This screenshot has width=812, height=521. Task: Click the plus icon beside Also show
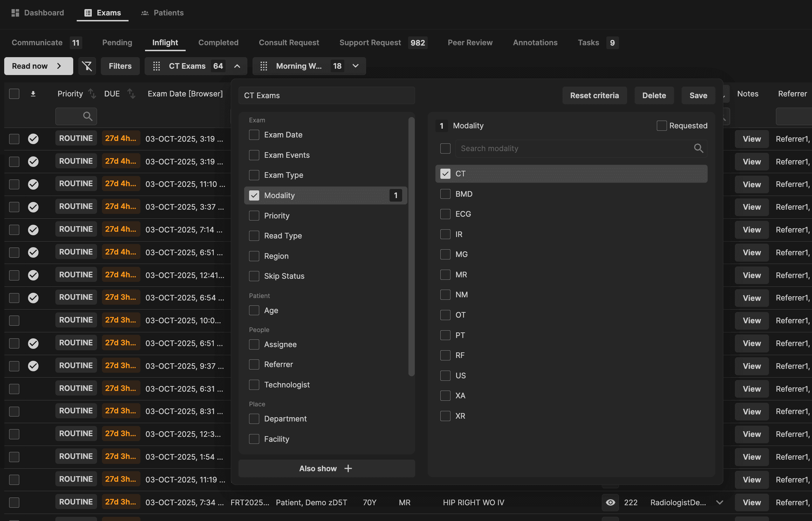coord(348,468)
